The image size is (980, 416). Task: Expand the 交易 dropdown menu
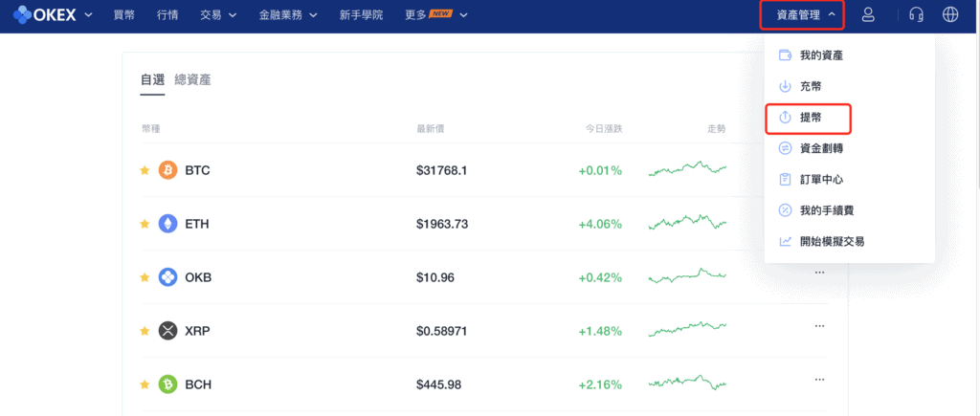point(218,15)
